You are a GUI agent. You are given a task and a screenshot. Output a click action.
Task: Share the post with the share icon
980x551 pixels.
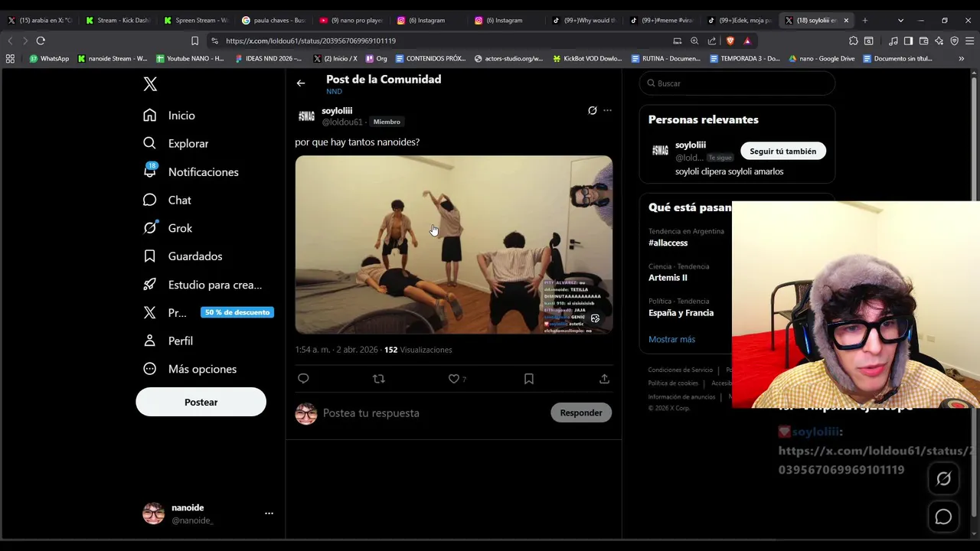point(604,379)
